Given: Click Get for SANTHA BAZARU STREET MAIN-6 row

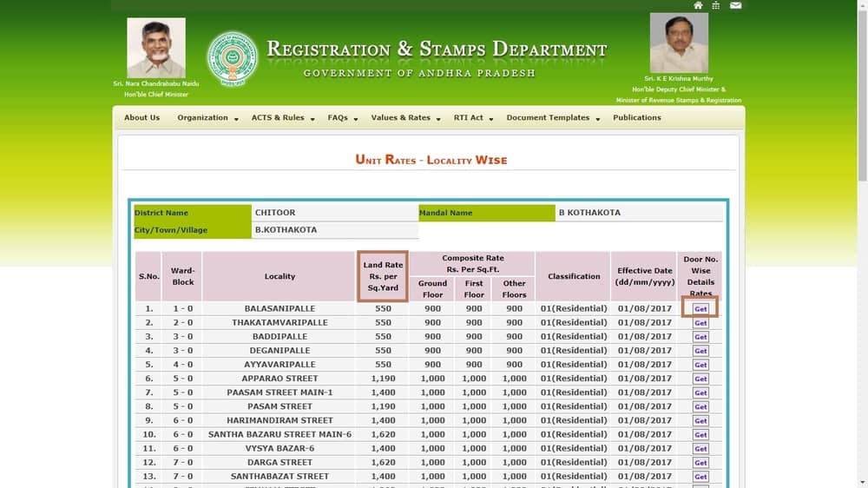Looking at the screenshot, I should click(700, 434).
